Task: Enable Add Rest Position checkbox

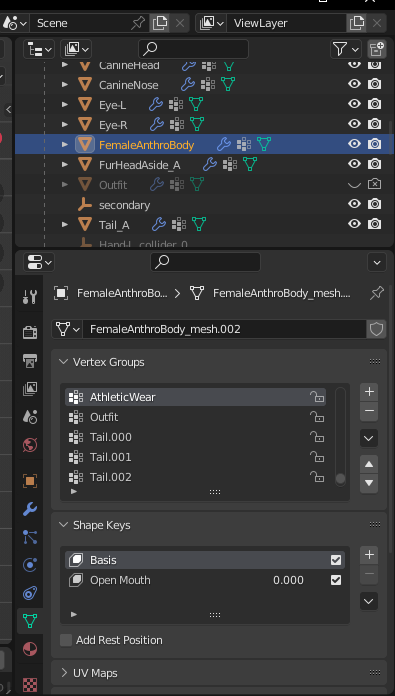Action: (x=66, y=640)
